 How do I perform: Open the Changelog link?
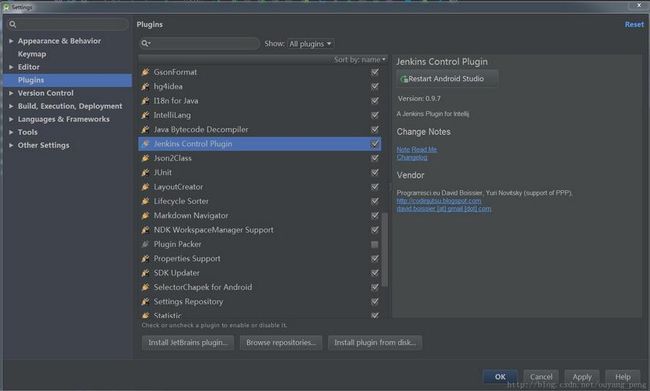pos(412,158)
